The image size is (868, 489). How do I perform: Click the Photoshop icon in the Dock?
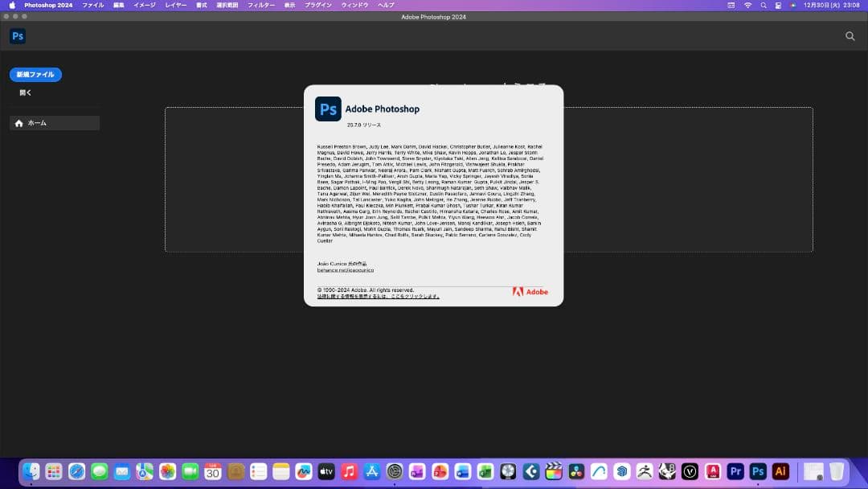point(757,471)
